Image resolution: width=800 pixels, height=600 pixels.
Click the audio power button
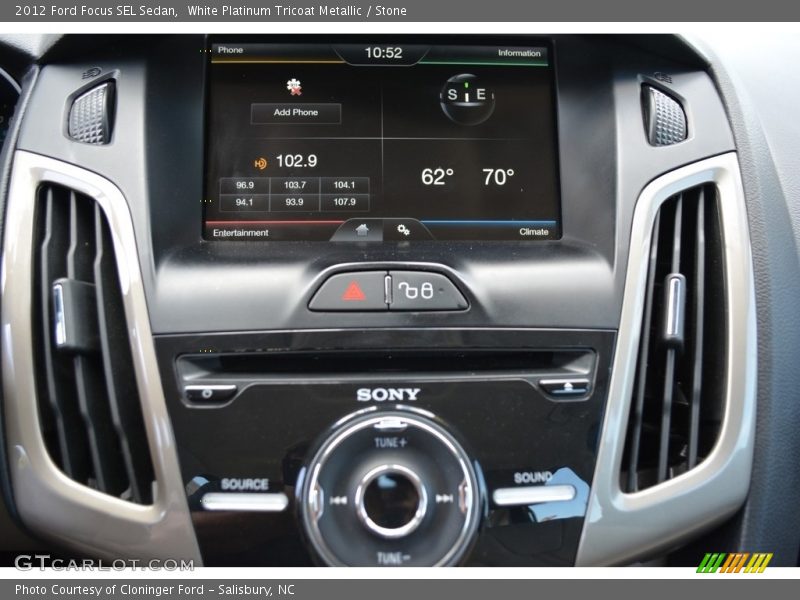click(x=210, y=392)
